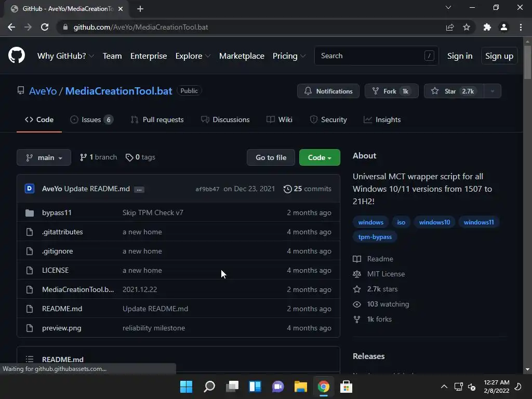Click the file icon for .gitattributes
532x399 pixels.
(30, 232)
